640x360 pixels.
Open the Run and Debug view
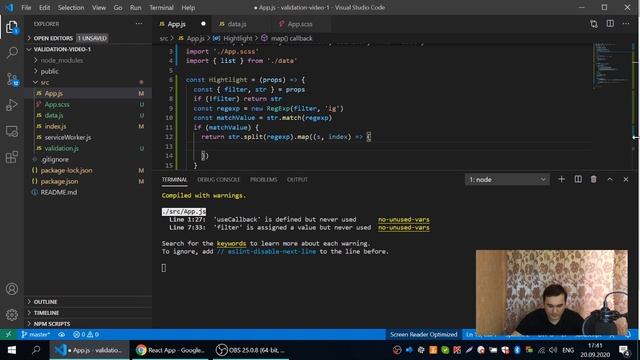[12, 105]
